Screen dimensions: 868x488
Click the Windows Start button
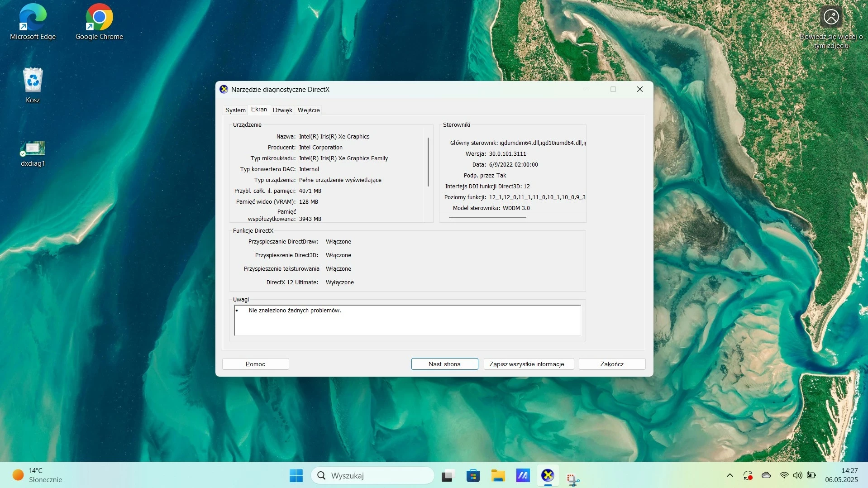296,476
